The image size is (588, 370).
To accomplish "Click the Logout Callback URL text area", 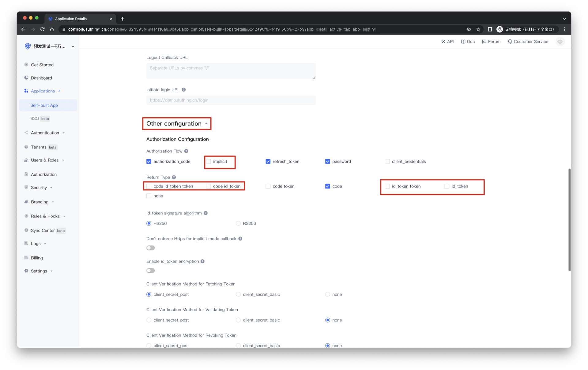I will 231,71.
